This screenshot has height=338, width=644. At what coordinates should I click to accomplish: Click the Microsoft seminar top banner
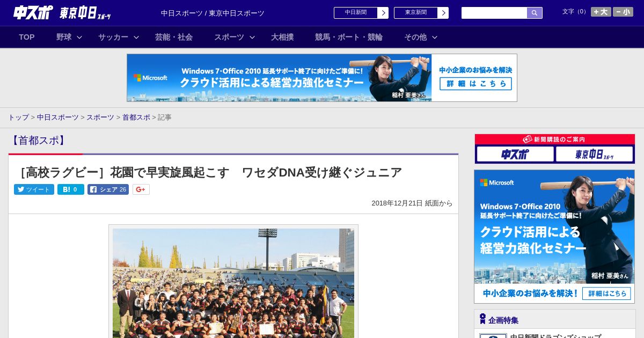[x=322, y=78]
